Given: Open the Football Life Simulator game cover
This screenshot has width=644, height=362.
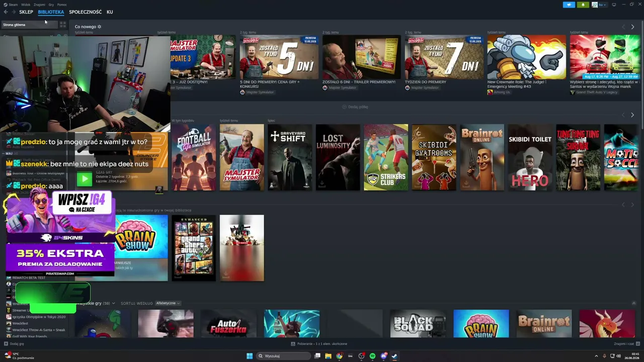Looking at the screenshot, I should 194,157.
